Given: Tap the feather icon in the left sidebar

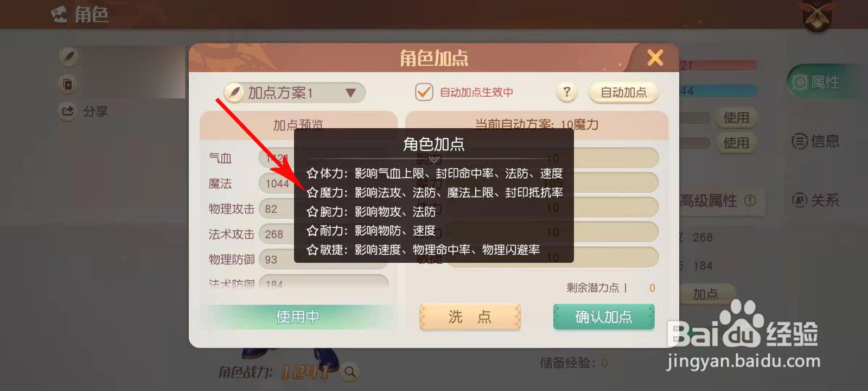Looking at the screenshot, I should coord(68,57).
